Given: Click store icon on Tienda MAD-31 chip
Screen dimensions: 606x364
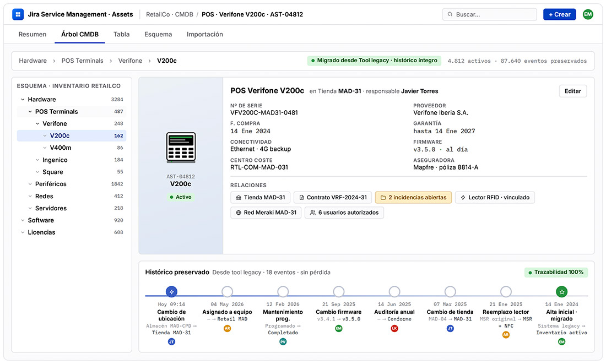Looking at the screenshot, I should [x=239, y=198].
